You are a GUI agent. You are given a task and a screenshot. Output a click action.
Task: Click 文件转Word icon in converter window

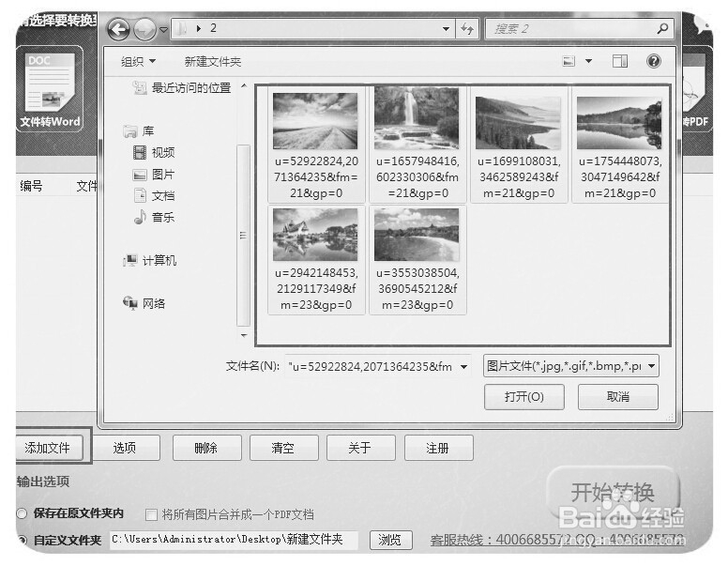(x=50, y=89)
